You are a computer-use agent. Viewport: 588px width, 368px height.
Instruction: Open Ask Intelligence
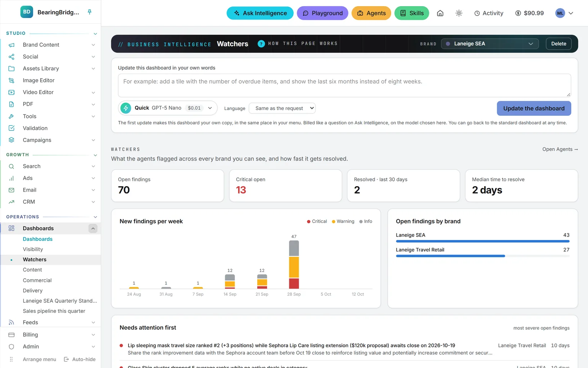[260, 13]
